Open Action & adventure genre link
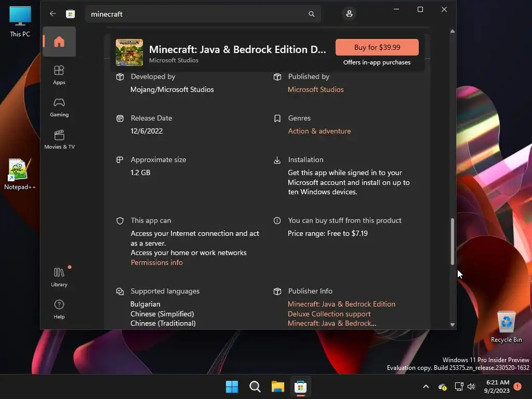The image size is (532, 399). pos(320,131)
